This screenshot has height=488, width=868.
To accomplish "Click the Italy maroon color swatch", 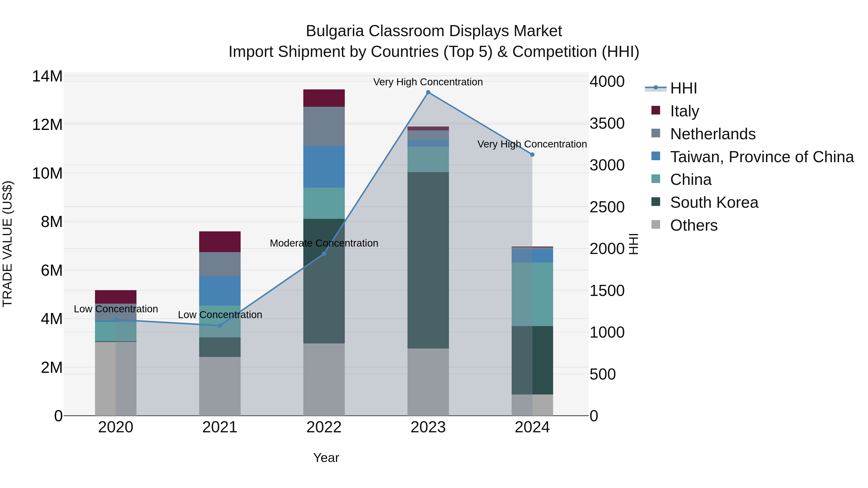I will 656,110.
